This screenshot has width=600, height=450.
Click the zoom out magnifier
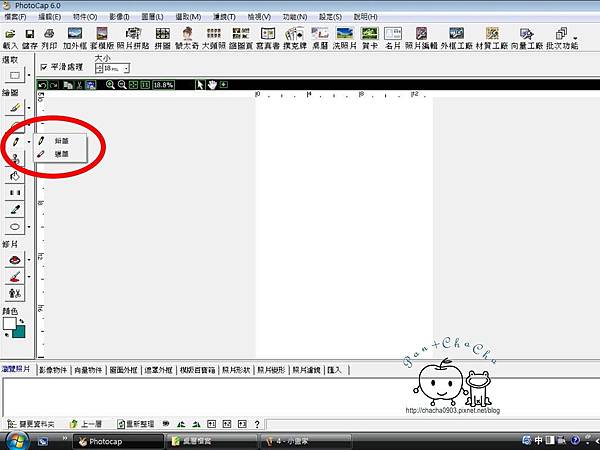122,85
